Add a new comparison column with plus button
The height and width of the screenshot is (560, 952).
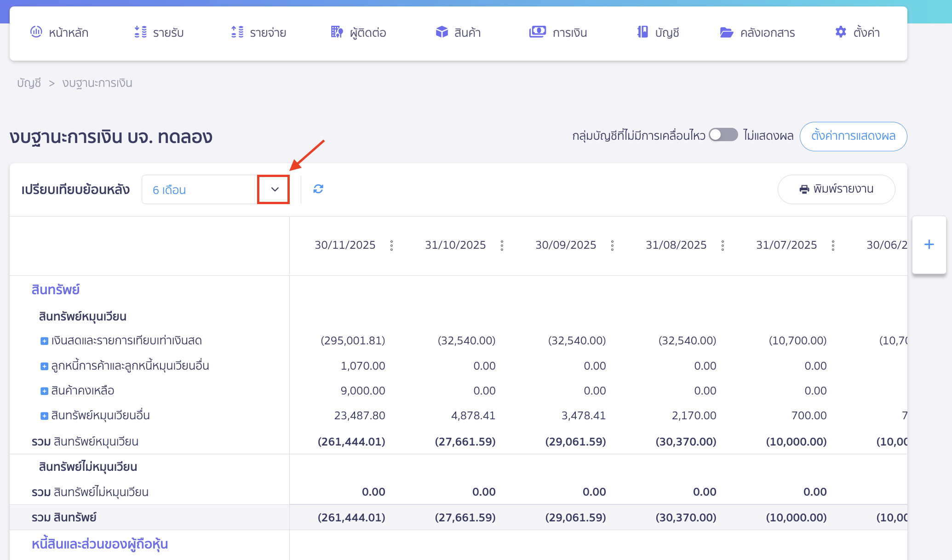(929, 244)
